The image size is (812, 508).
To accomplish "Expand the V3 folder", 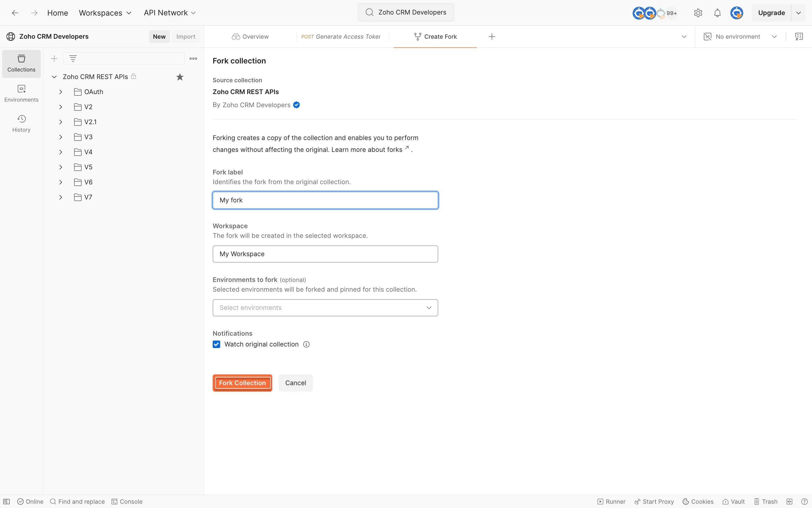I will [60, 137].
